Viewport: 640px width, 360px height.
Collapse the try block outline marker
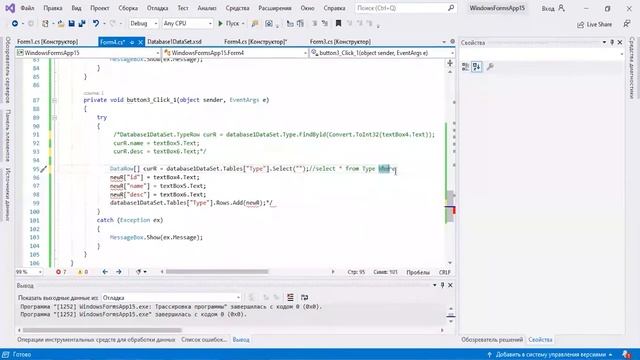point(54,118)
